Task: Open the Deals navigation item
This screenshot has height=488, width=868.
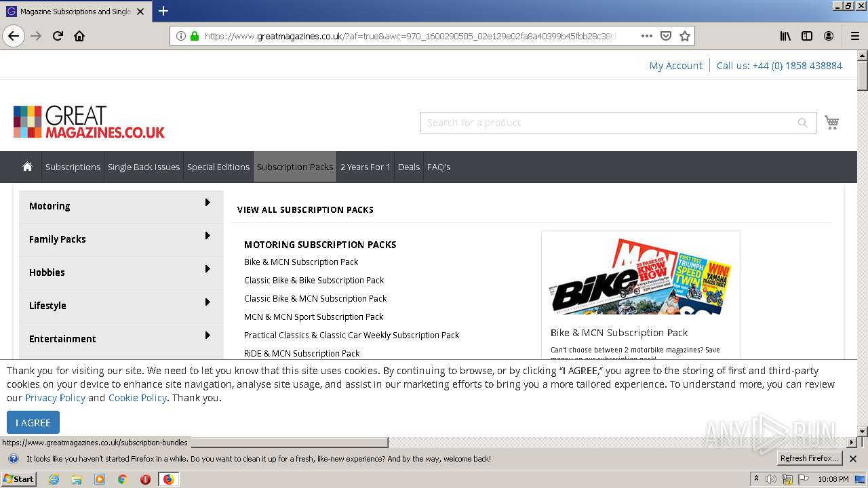Action: [x=409, y=167]
